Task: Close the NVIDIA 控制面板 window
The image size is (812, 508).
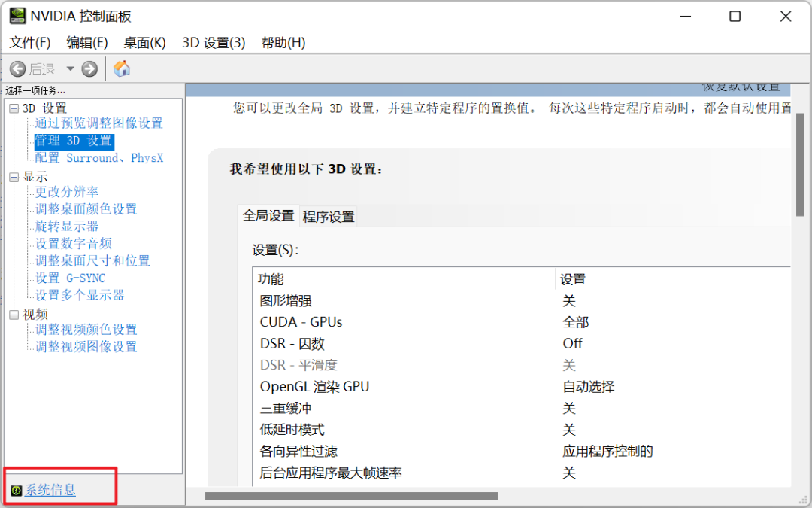Action: (786, 16)
